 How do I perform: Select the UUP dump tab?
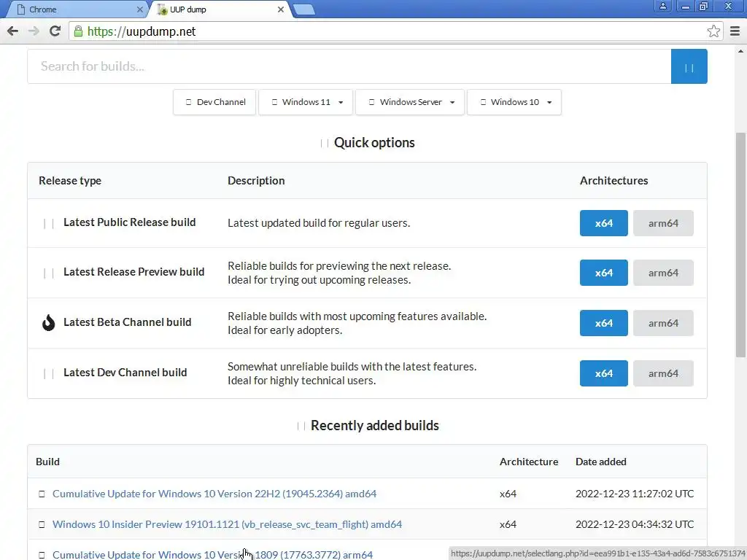click(219, 9)
